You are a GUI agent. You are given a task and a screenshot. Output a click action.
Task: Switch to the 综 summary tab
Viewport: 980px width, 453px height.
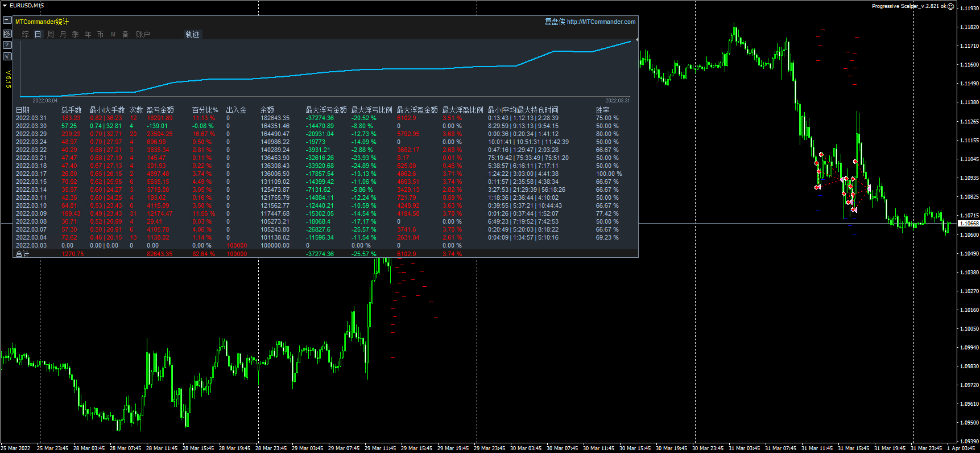[x=25, y=35]
